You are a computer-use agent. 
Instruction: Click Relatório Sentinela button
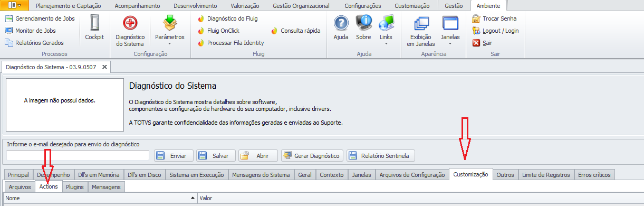(380, 156)
